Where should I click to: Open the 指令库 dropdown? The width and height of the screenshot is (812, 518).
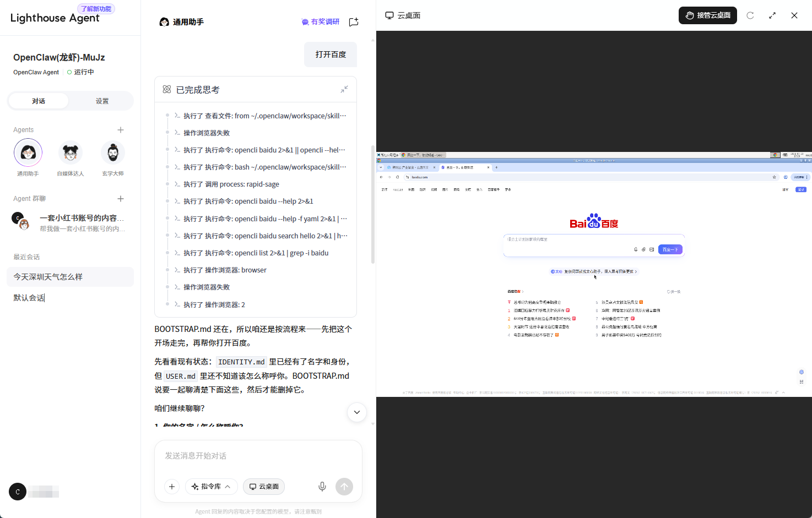(211, 487)
